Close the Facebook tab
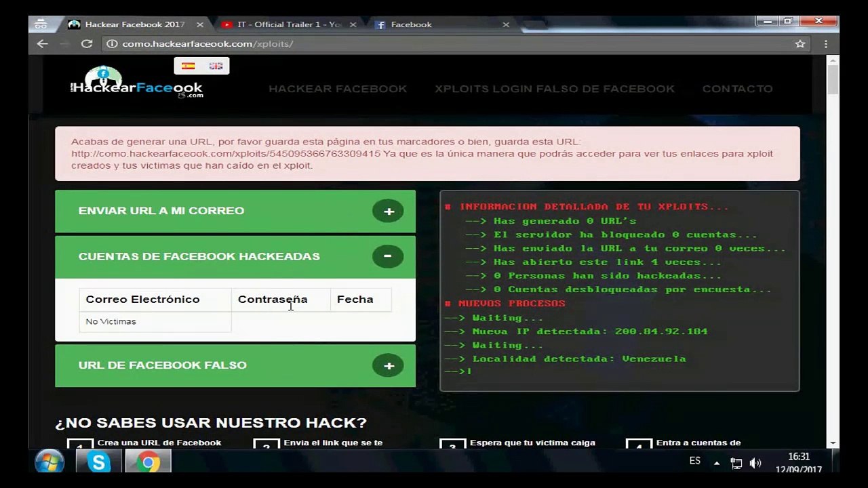The height and width of the screenshot is (488, 868). point(506,24)
